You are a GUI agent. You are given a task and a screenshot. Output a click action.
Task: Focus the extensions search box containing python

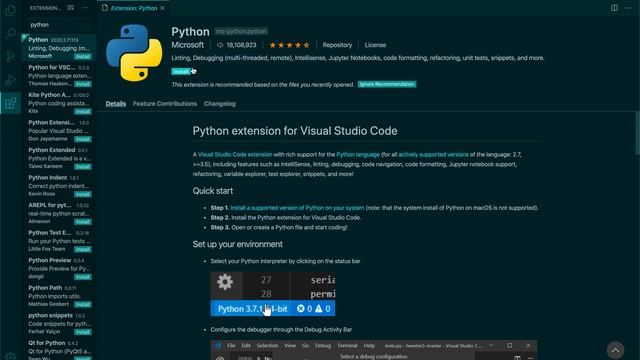tap(59, 25)
